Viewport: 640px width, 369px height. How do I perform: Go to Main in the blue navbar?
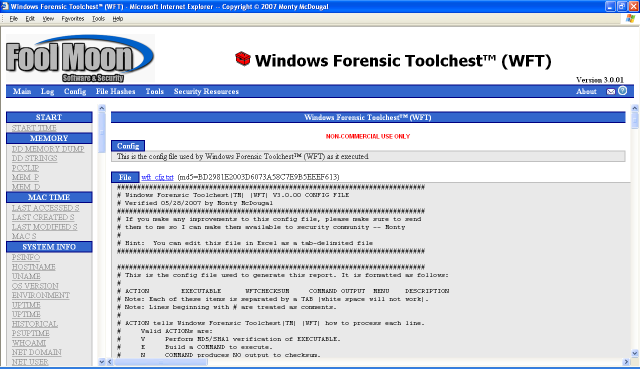pyautogui.click(x=22, y=91)
